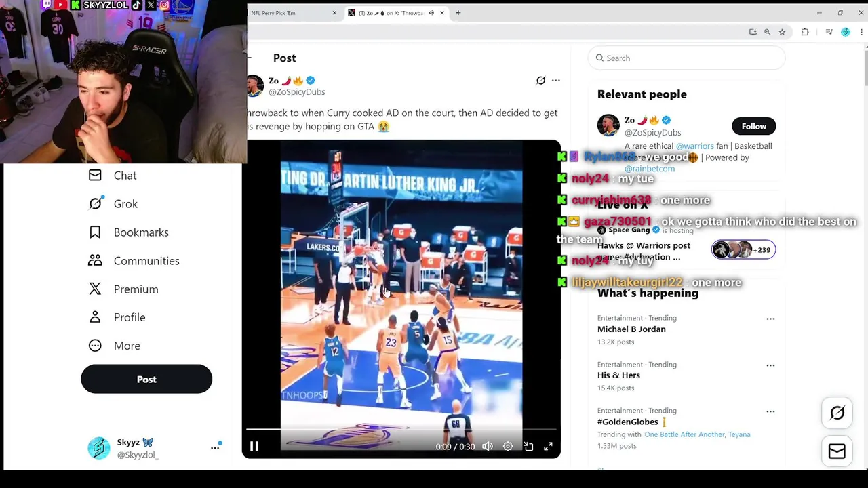Open the Chrome three-dot menu

click(x=861, y=32)
